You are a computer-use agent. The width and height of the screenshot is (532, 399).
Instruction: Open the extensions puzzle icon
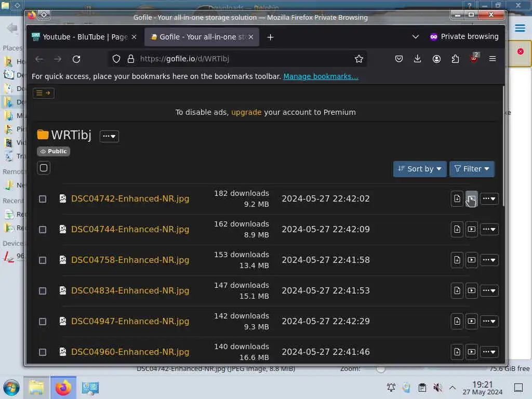point(455,59)
